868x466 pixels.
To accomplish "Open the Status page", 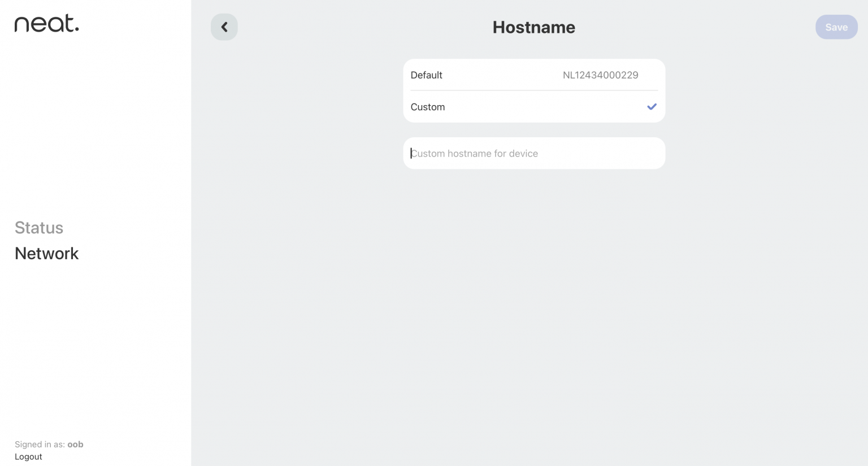I will pos(39,228).
